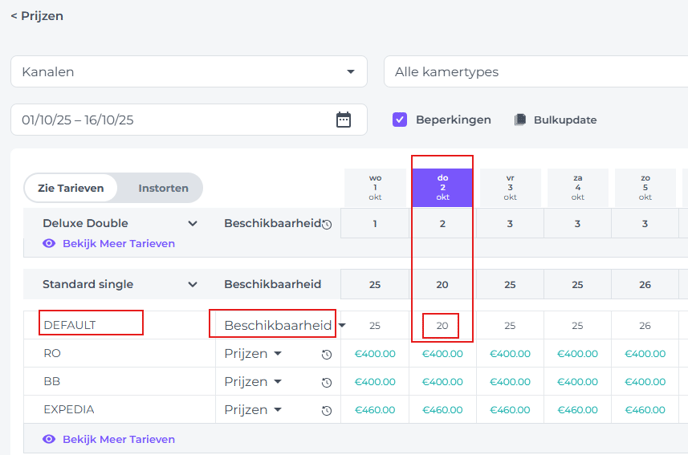Uncheck the Beperkingen checkbox
Screen dimensions: 688x455
[400, 120]
